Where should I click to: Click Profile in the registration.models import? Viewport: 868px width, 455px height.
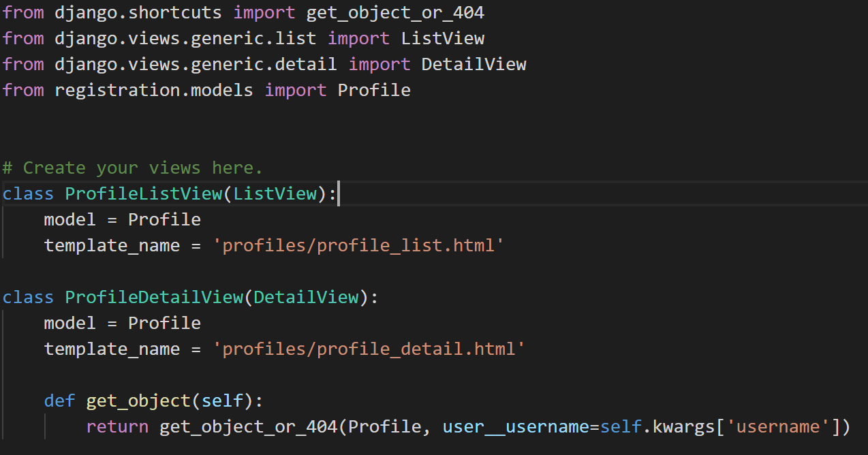coord(374,90)
